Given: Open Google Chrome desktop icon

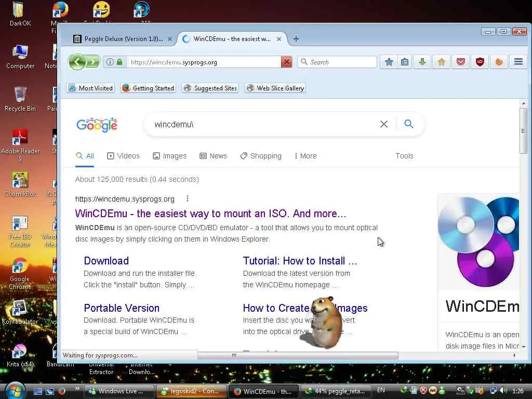Looking at the screenshot, I should (x=20, y=274).
